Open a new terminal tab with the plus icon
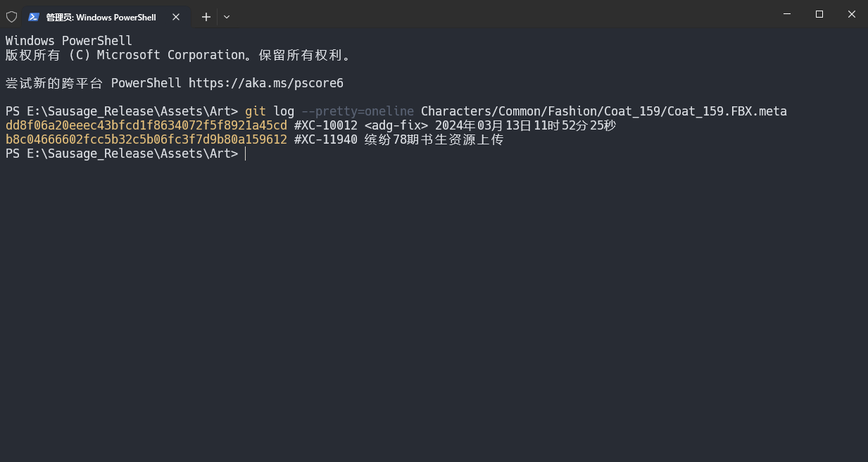Viewport: 868px width, 462px height. tap(206, 17)
